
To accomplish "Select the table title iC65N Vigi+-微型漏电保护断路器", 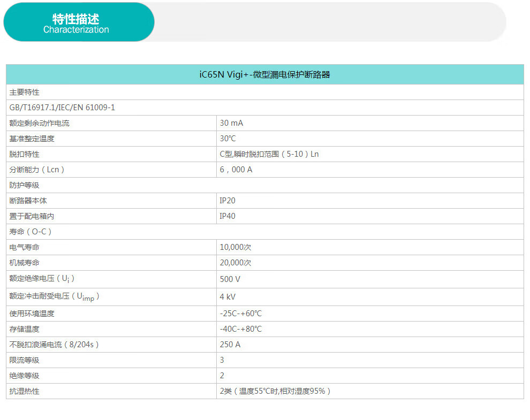I will pyautogui.click(x=264, y=74).
